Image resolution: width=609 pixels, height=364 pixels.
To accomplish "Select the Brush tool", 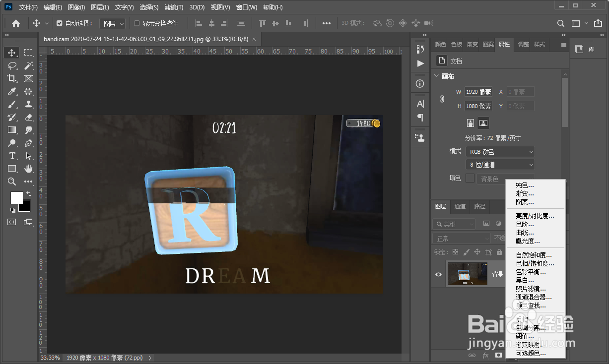I will pos(12,104).
